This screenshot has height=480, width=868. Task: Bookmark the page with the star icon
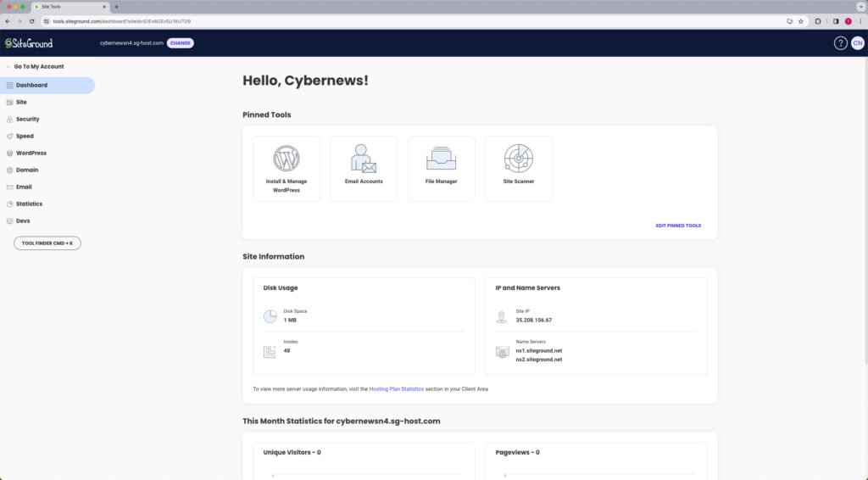tap(800, 21)
